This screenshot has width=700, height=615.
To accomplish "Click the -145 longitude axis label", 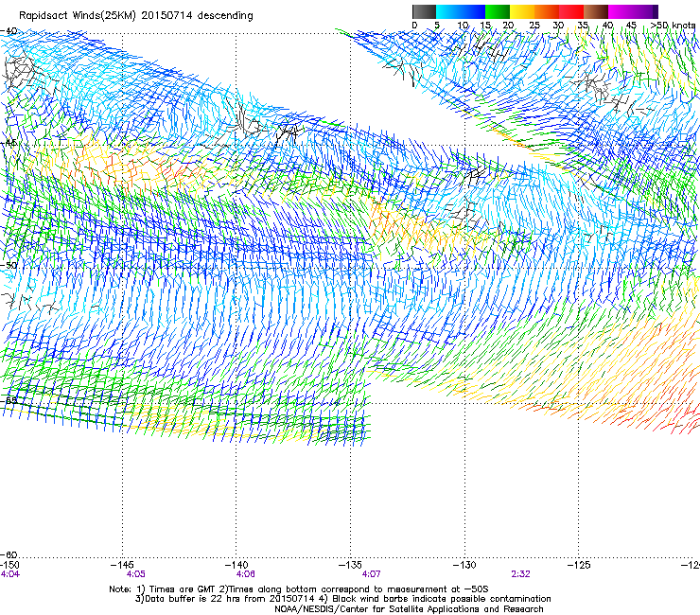I will click(122, 565).
